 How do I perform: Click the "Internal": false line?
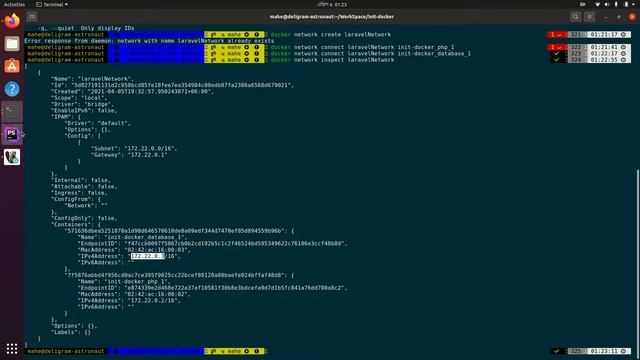point(81,180)
